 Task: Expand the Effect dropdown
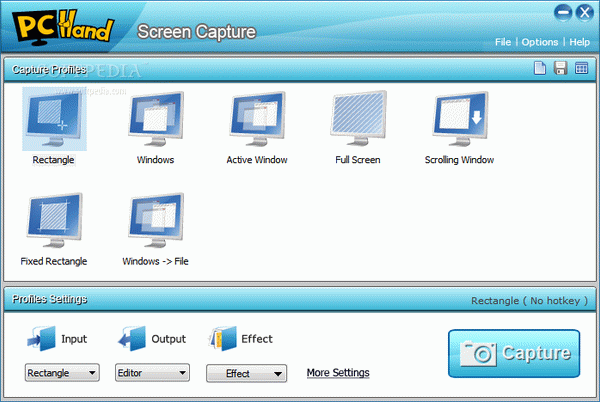pyautogui.click(x=246, y=373)
